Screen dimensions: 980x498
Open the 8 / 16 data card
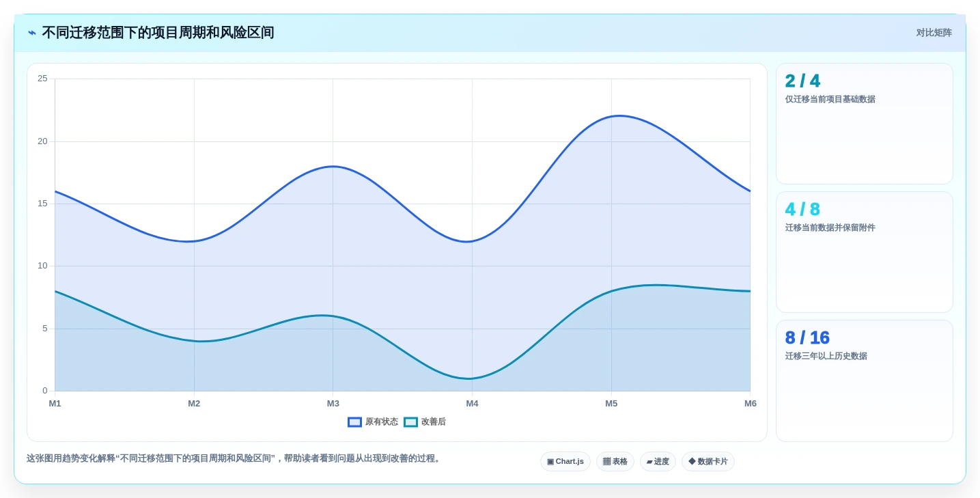[x=865, y=381]
